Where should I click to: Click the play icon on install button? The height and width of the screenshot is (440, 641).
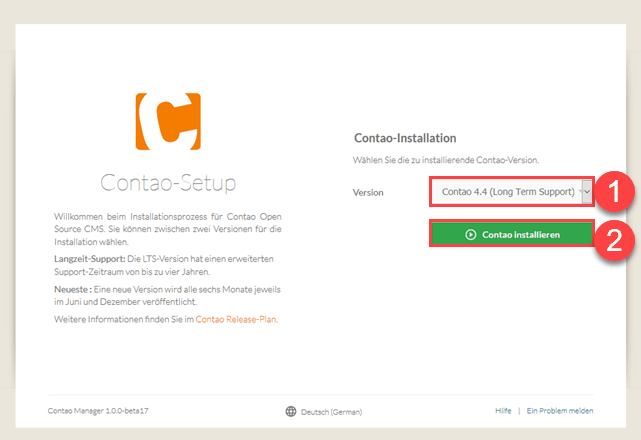click(471, 235)
